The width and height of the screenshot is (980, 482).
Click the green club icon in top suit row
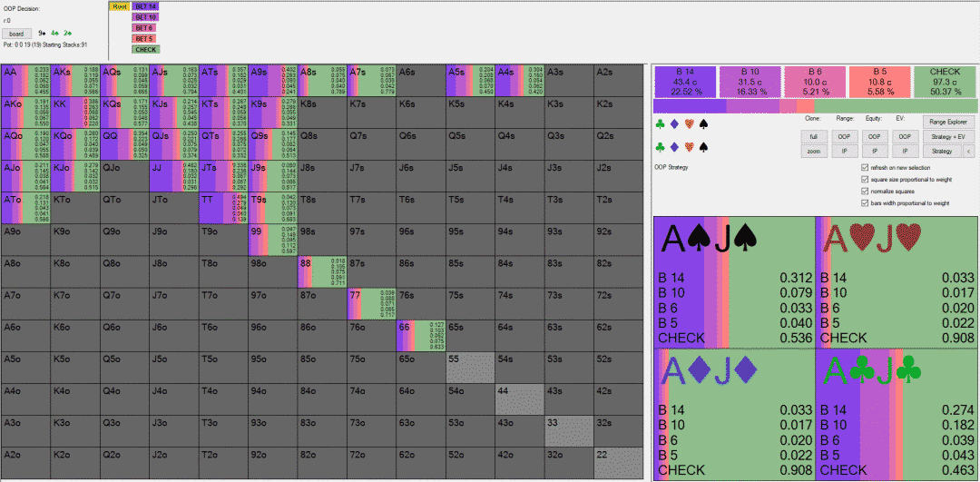659,123
